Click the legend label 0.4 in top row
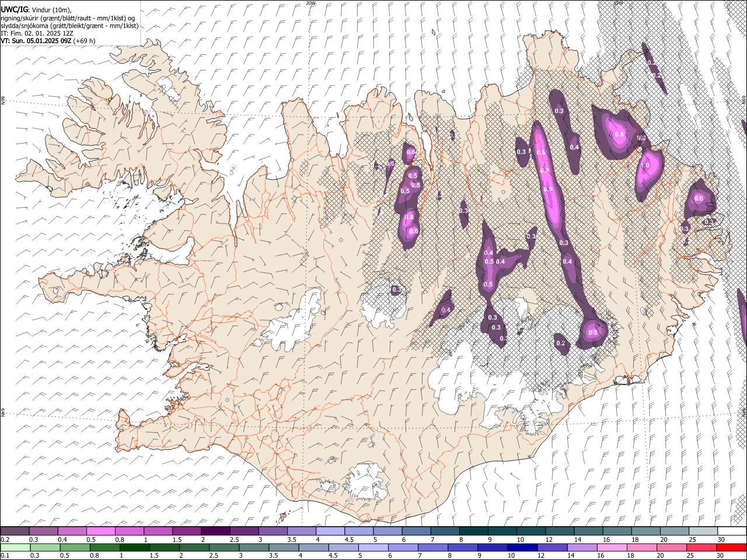The height and width of the screenshot is (560, 747). [x=62, y=539]
